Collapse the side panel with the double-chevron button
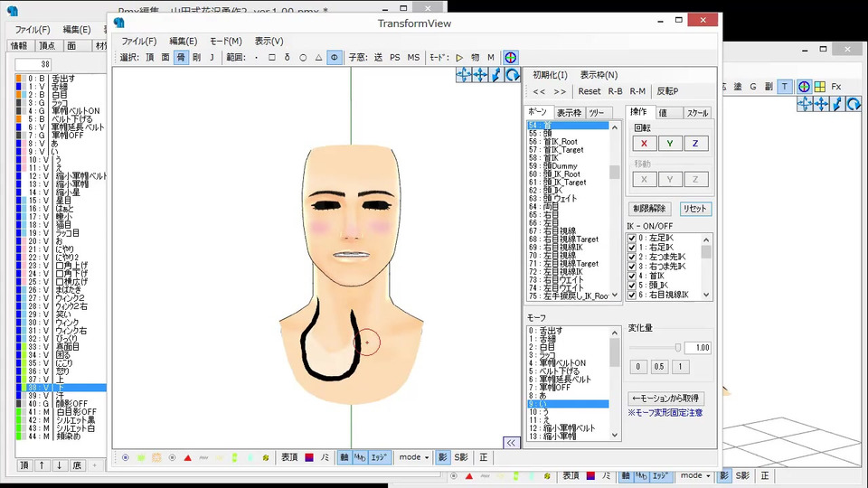The width and height of the screenshot is (868, 488). coord(511,442)
